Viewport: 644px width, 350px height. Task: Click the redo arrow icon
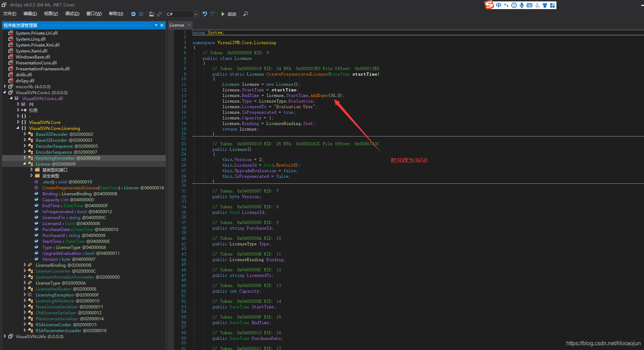213,14
